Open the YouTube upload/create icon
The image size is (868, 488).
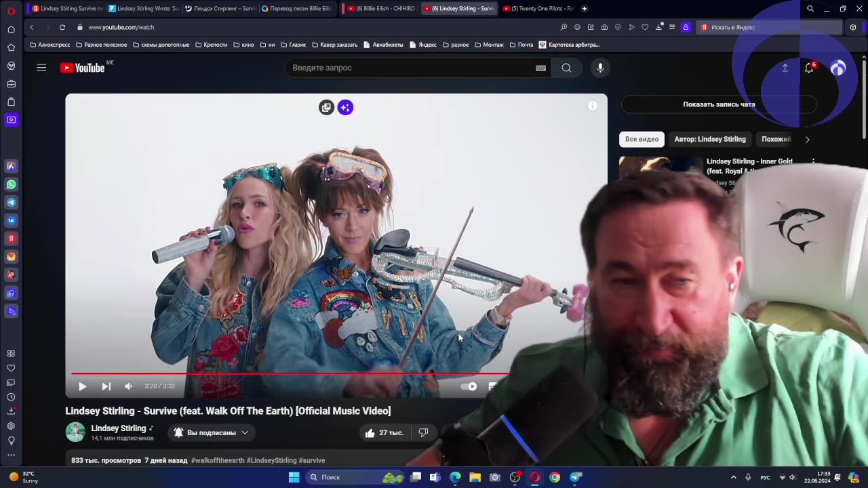(x=785, y=68)
